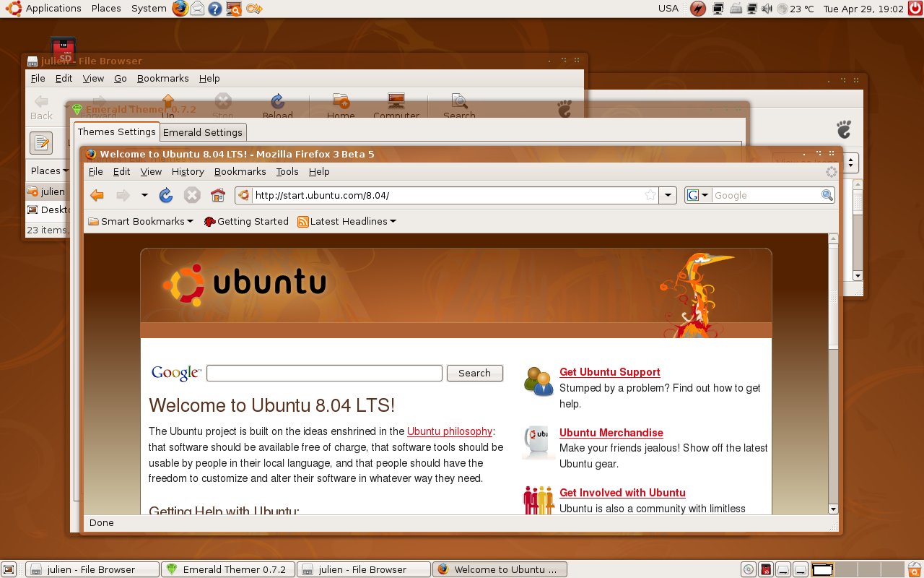Viewport: 924px width, 578px height.
Task: Open the view selector dropdown in rear File Browser
Action: [850, 163]
